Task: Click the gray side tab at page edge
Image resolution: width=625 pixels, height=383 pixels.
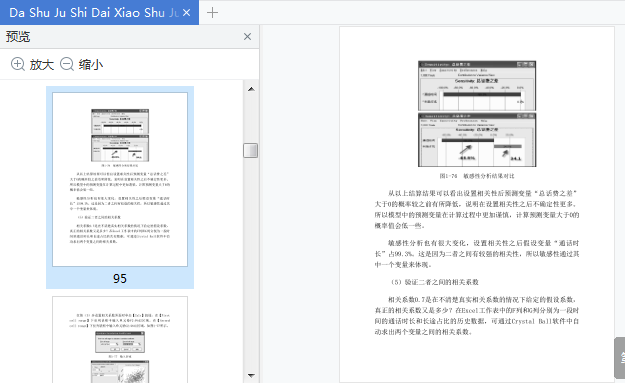Action: pyautogui.click(x=620, y=357)
